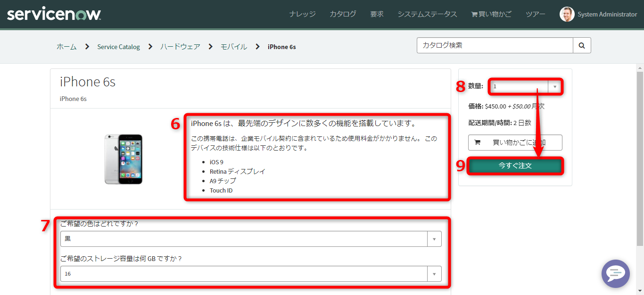Click the 買い物かごに追加 button
The image size is (644, 295).
515,142
